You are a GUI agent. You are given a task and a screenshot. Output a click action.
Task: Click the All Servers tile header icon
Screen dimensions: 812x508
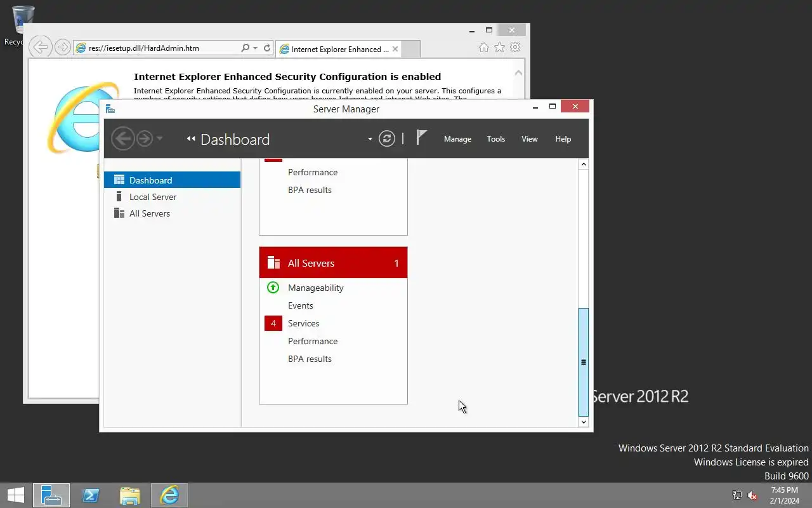click(273, 263)
